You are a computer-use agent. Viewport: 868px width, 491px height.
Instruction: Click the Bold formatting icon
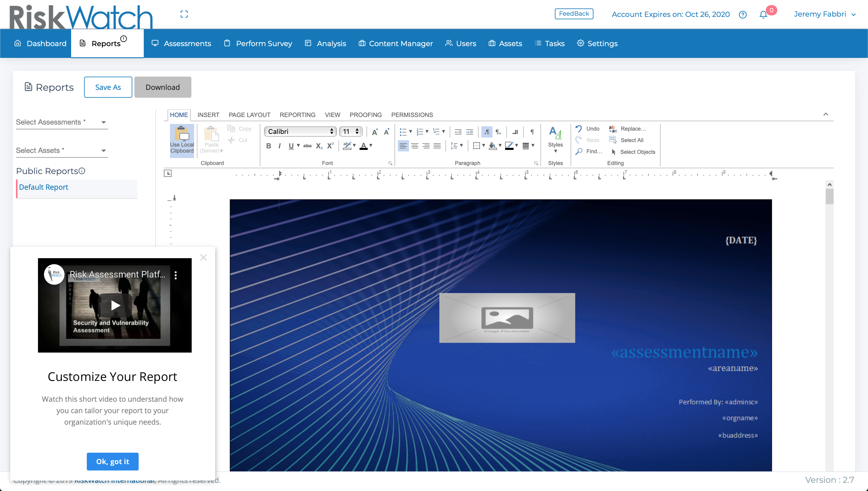coord(269,146)
